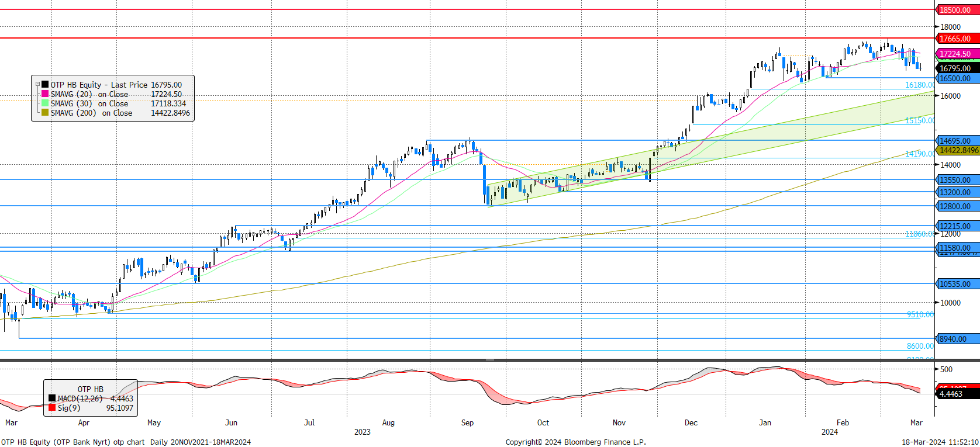
Task: Click the blue 13550.00 price tag
Action: click(958, 180)
